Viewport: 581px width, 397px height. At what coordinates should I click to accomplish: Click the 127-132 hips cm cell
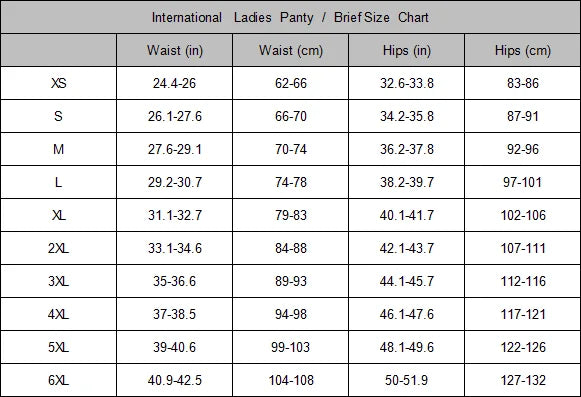coord(523,380)
